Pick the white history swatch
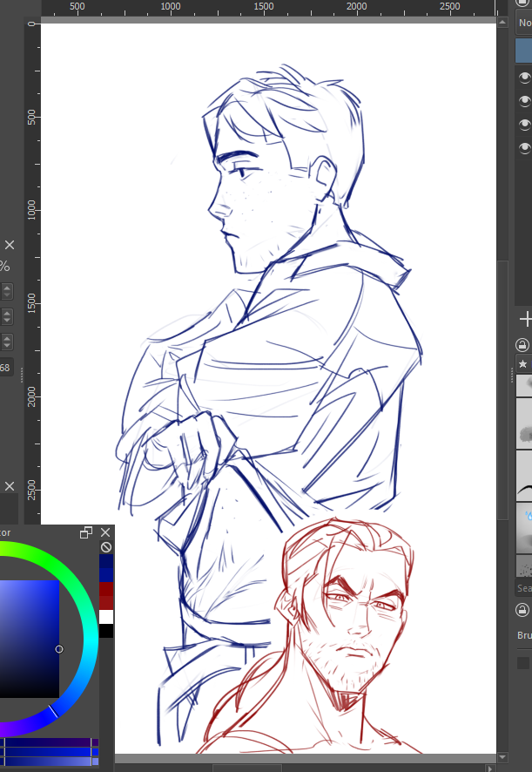 (x=106, y=617)
